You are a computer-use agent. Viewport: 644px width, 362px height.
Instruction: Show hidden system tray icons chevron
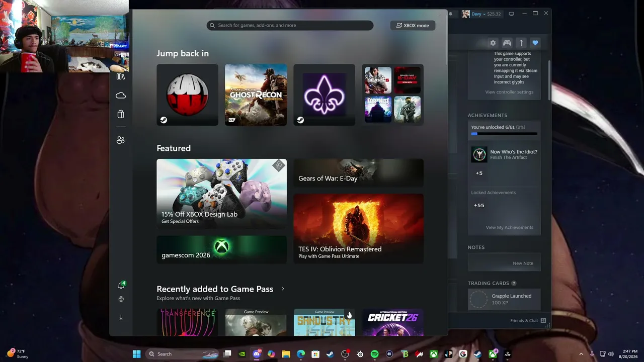coord(581,354)
